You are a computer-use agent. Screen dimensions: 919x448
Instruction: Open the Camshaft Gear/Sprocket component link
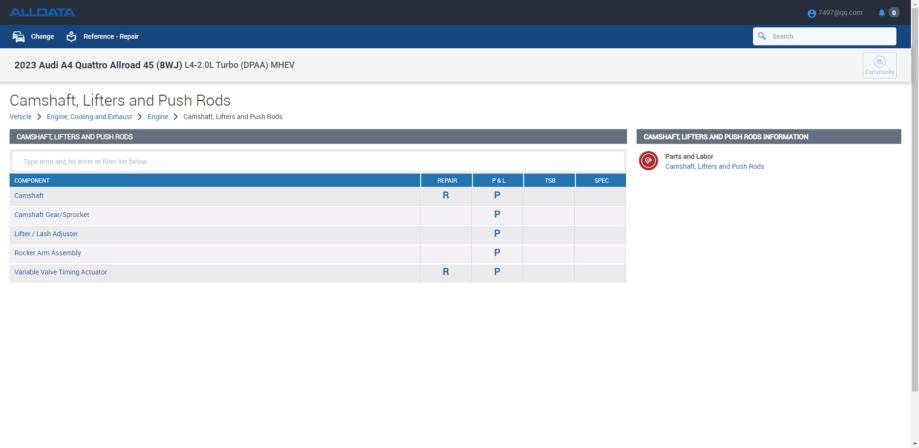[x=52, y=215]
